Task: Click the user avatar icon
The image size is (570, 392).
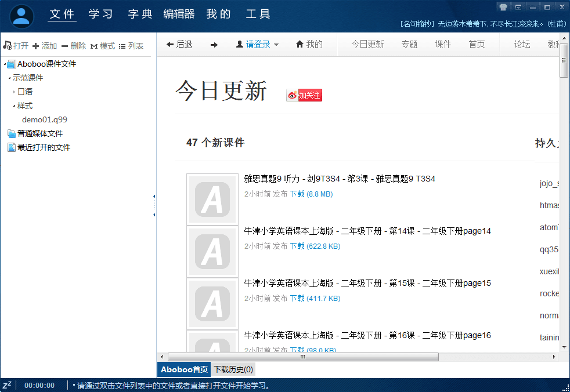Action: click(22, 16)
